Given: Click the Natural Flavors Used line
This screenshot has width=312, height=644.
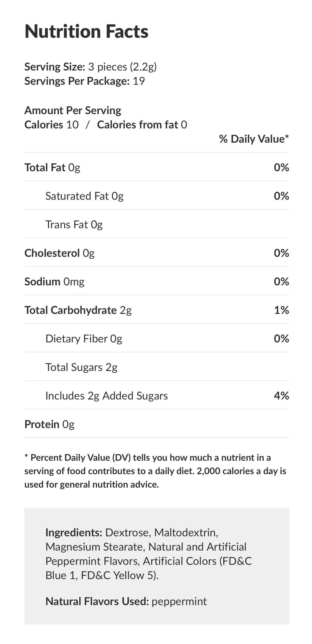Looking at the screenshot, I should [x=126, y=601].
